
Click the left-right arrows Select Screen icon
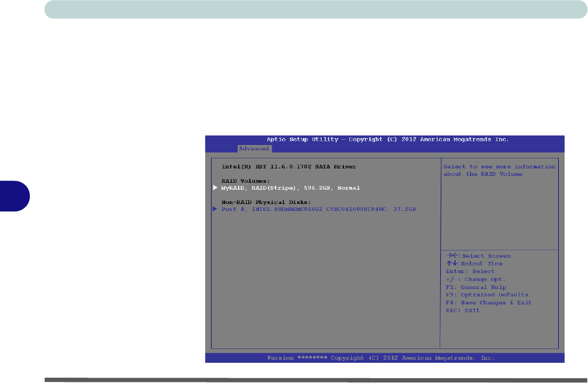click(452, 256)
